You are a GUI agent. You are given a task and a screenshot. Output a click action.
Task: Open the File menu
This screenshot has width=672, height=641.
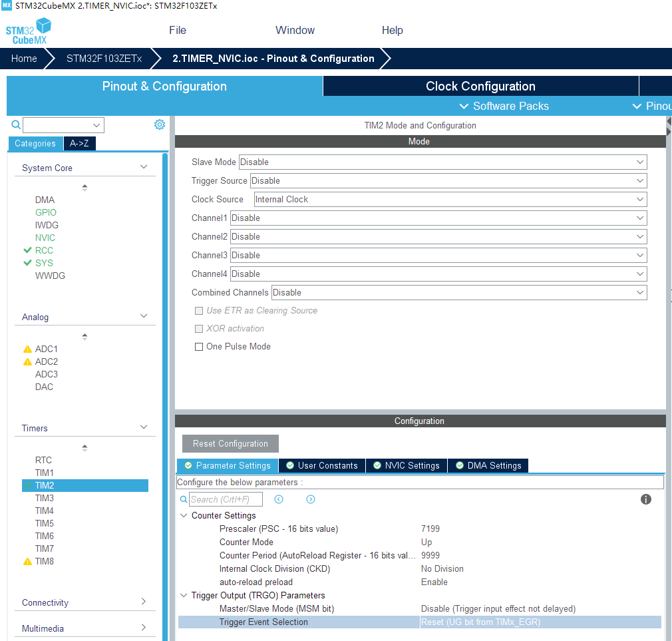pyautogui.click(x=178, y=31)
